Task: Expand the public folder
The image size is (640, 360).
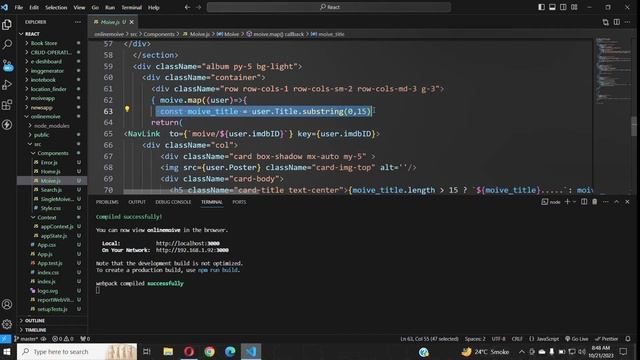Action: pyautogui.click(x=41, y=135)
